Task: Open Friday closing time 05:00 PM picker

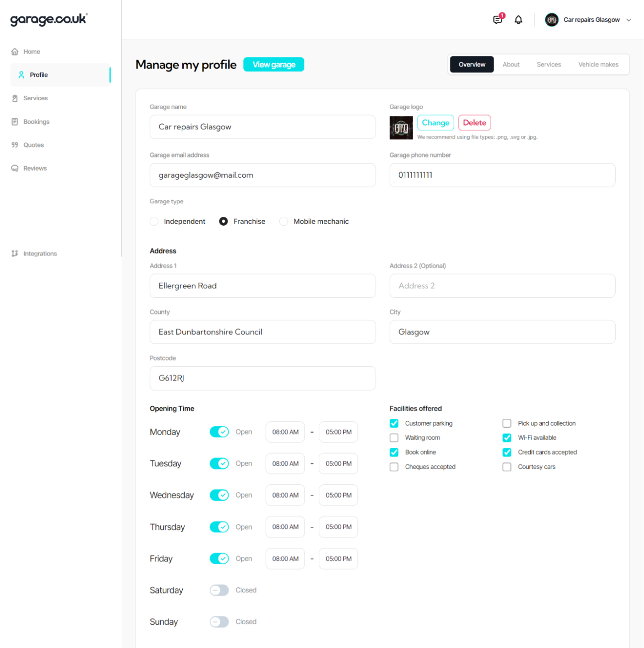Action: pyautogui.click(x=338, y=559)
